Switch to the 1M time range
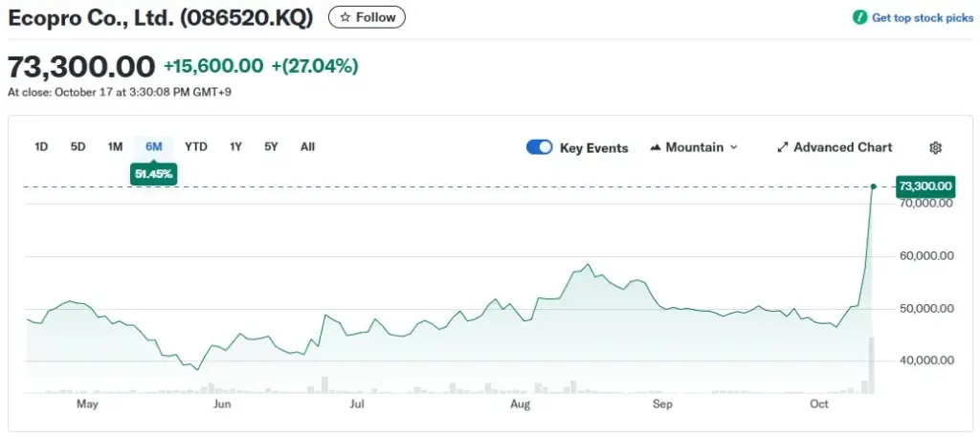The image size is (980, 437). [x=115, y=146]
